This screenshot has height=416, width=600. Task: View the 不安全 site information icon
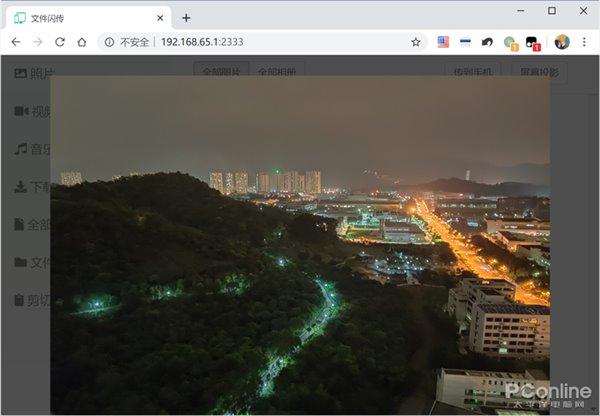point(109,42)
